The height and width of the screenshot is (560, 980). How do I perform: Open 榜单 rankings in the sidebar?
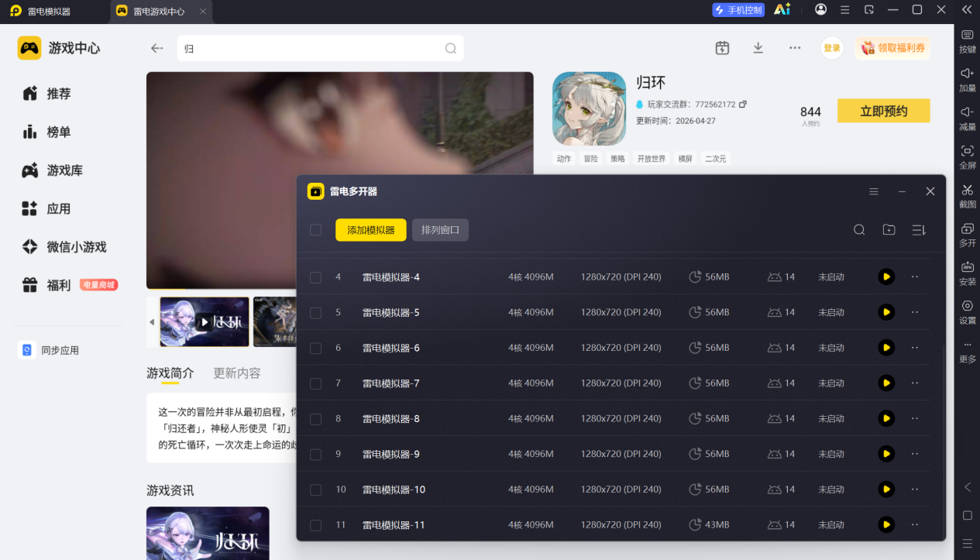coord(46,132)
